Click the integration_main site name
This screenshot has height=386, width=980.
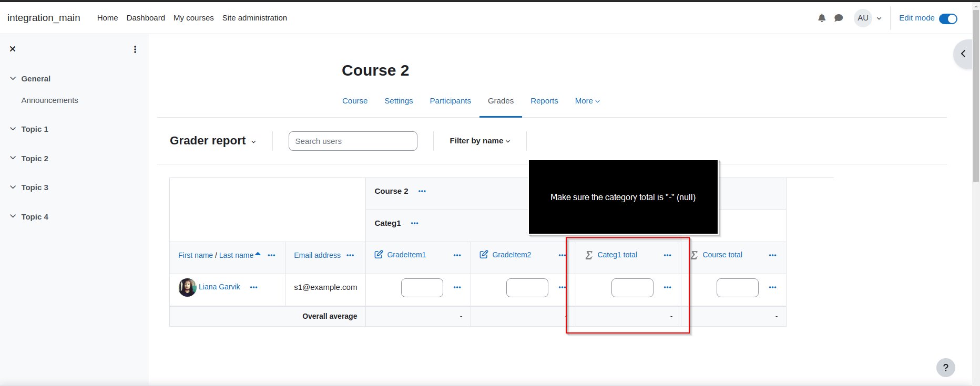point(44,18)
